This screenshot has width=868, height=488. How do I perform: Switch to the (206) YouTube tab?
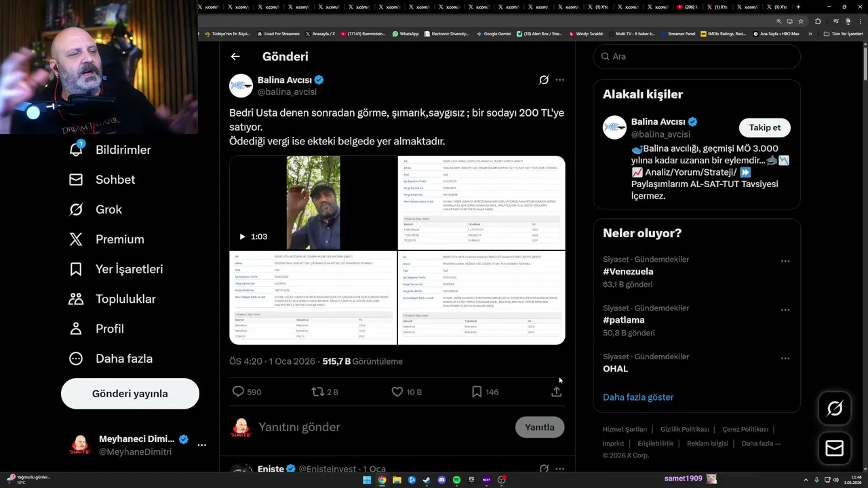[x=688, y=7]
